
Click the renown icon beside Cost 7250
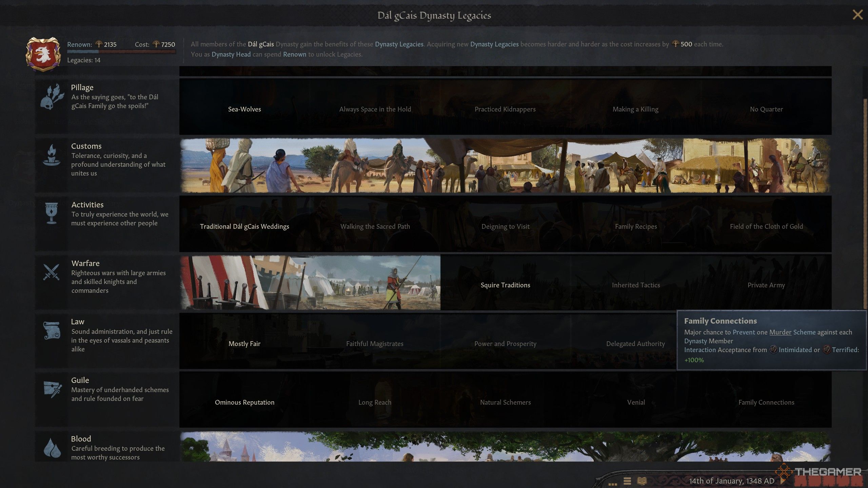[156, 44]
